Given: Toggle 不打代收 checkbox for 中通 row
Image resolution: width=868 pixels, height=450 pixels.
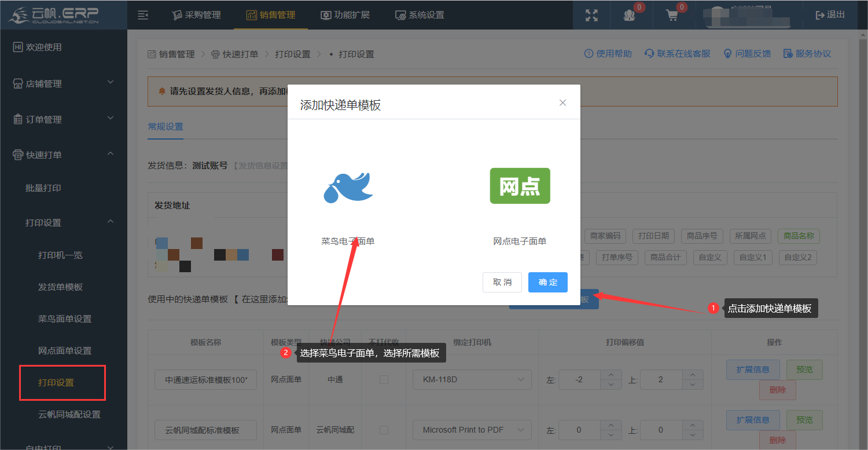Looking at the screenshot, I should tap(384, 380).
